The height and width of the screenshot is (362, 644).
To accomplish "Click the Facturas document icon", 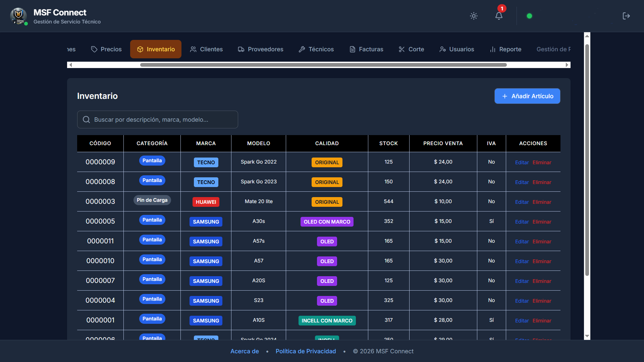I will click(x=353, y=49).
